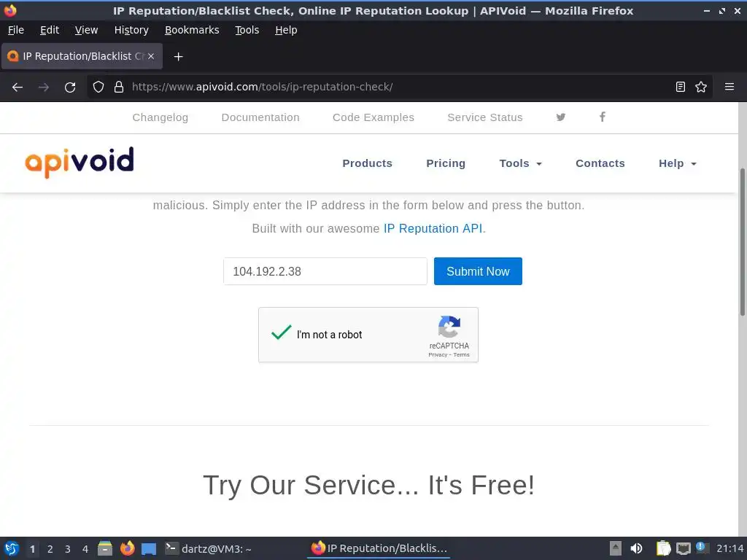747x560 pixels.
Task: Open the volume control in system tray
Action: tap(636, 548)
